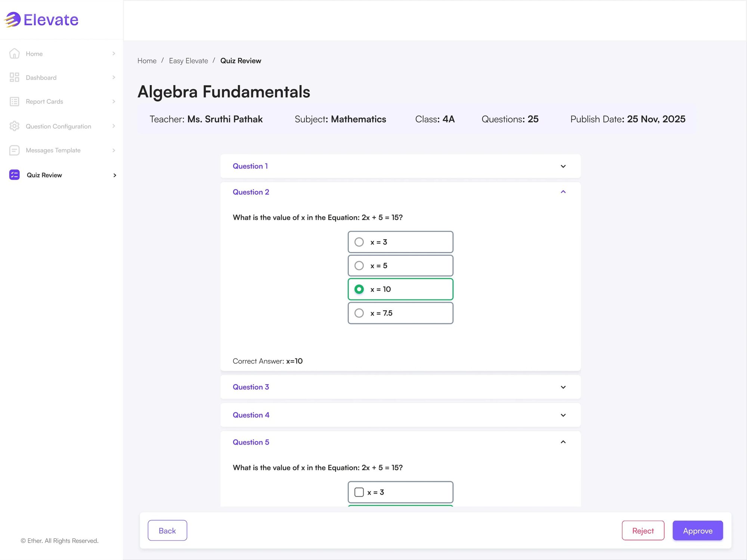Click the arrow next to Messages Template

point(114,150)
